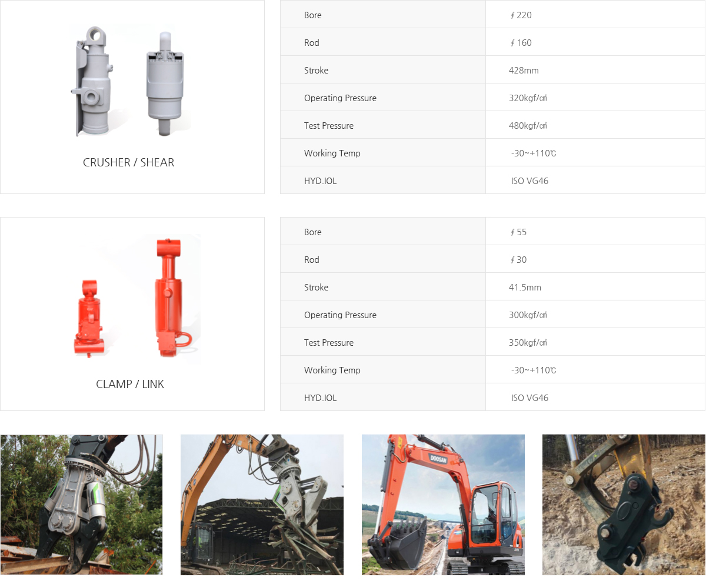
Task: Click the test pressure value 350kgf/㎠
Action: pyautogui.click(x=528, y=342)
